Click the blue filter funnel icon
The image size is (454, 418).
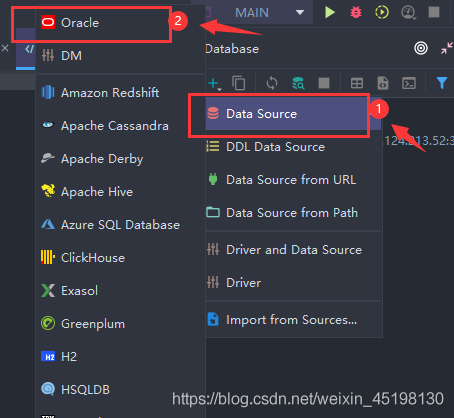pos(442,83)
